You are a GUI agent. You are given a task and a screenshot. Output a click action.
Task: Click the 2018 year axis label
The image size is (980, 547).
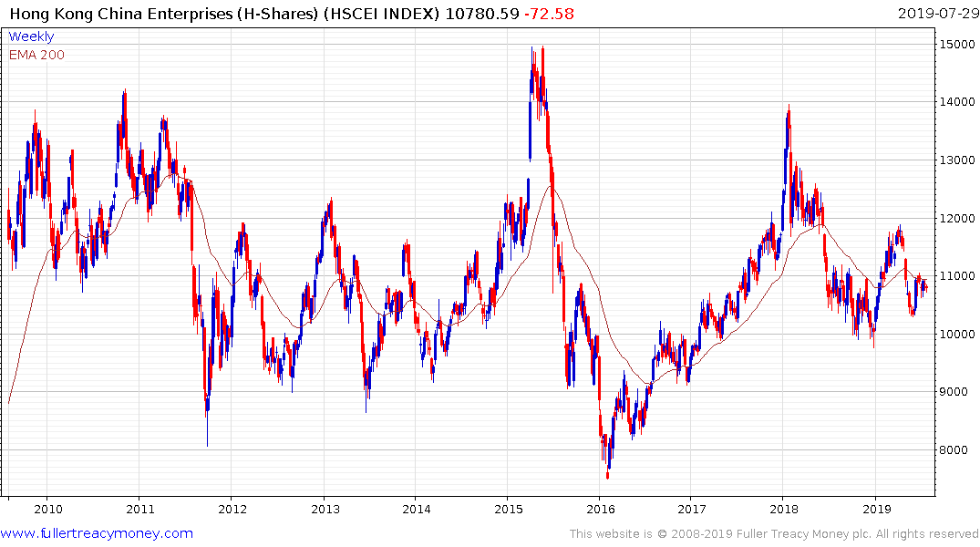[784, 509]
